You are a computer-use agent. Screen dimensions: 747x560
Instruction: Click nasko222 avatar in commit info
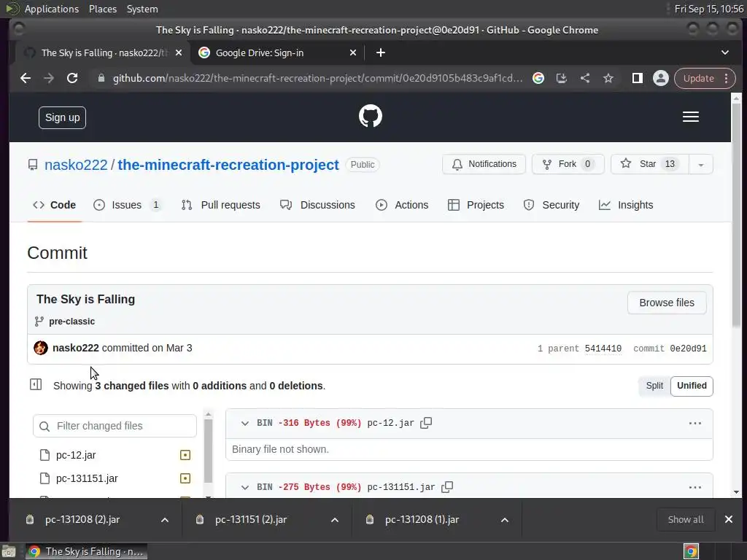click(x=41, y=348)
